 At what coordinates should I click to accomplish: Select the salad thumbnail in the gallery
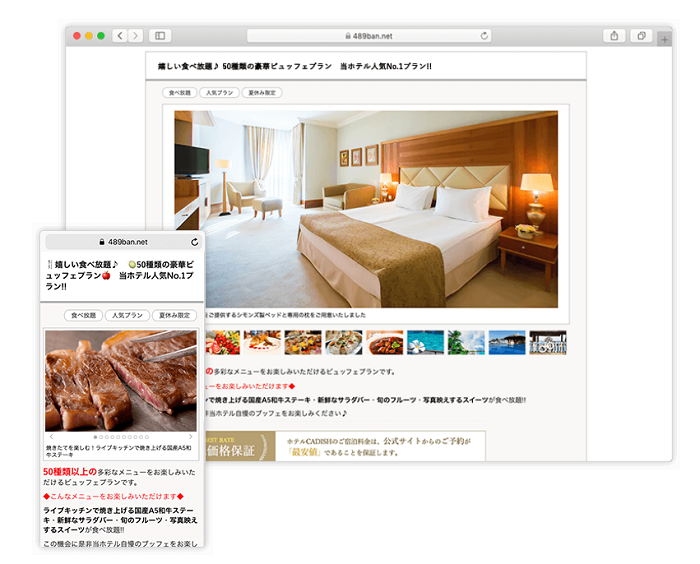pos(222,343)
